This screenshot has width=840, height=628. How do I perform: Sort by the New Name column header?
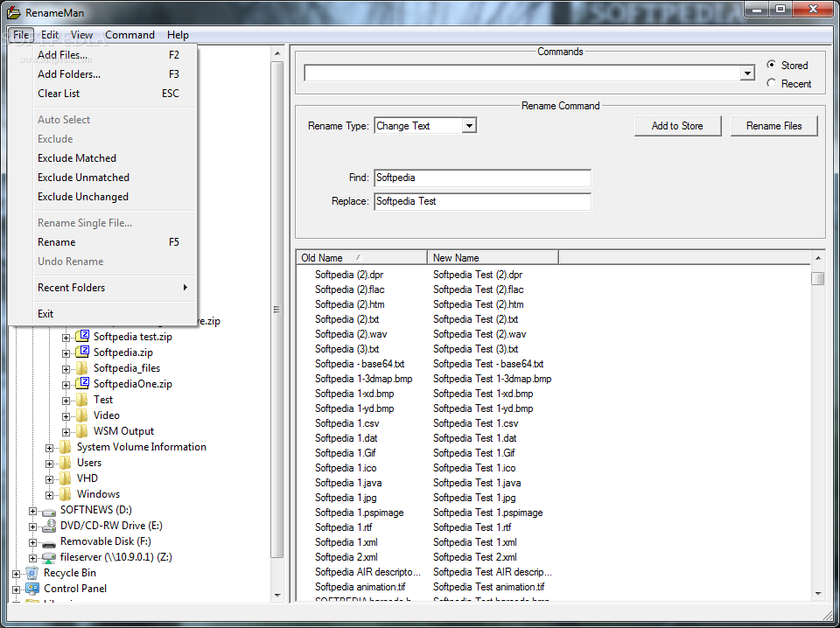coord(493,257)
